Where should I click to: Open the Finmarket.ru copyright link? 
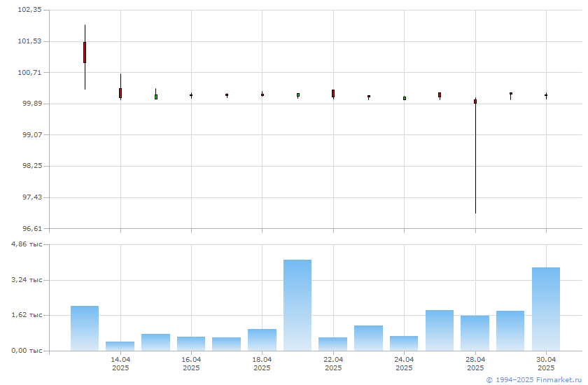[x=533, y=380]
